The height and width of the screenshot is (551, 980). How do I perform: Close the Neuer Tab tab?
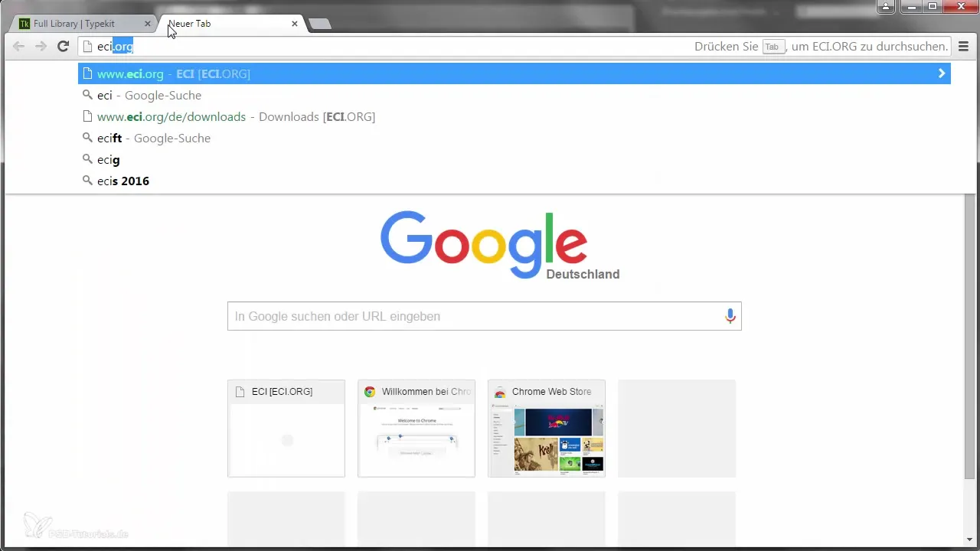pyautogui.click(x=295, y=24)
